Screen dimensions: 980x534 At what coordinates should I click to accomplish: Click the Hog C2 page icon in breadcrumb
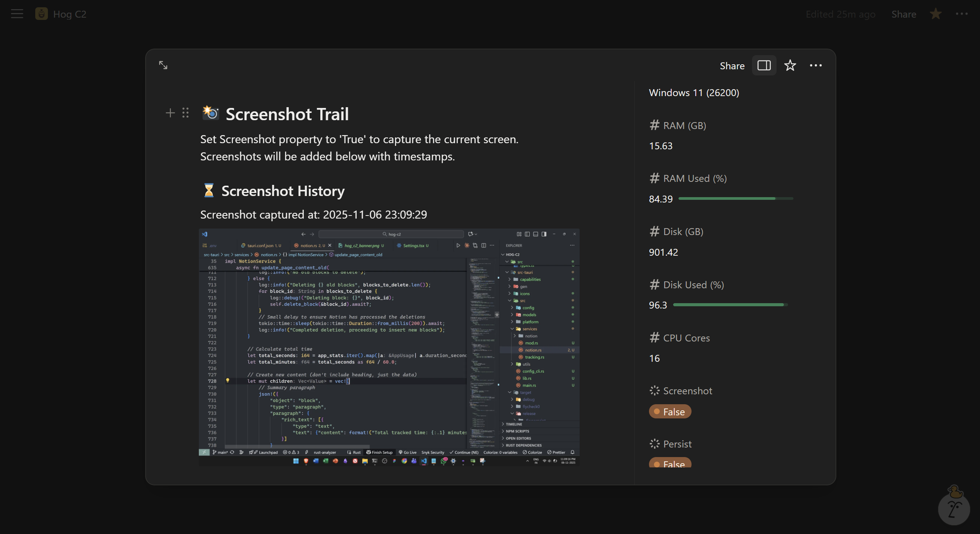[x=41, y=14]
